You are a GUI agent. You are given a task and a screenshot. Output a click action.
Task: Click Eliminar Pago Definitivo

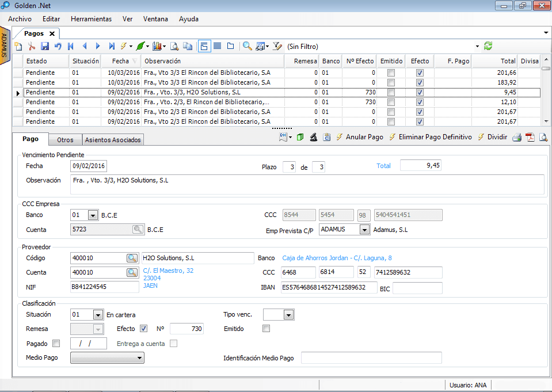click(435, 137)
